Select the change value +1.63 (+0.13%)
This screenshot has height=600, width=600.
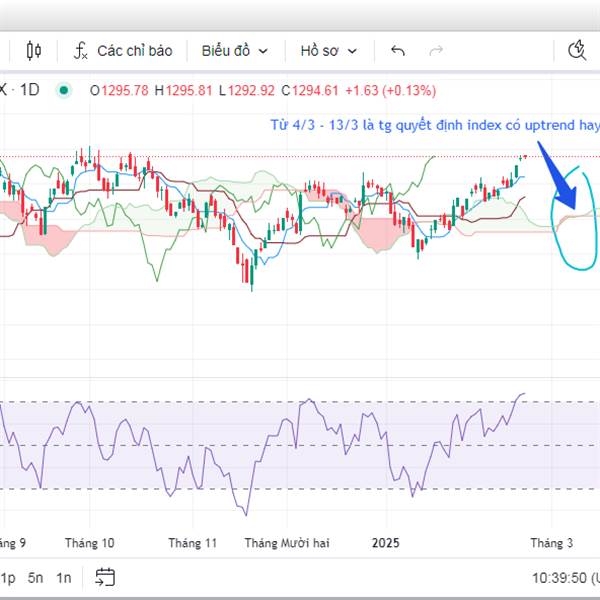(391, 91)
